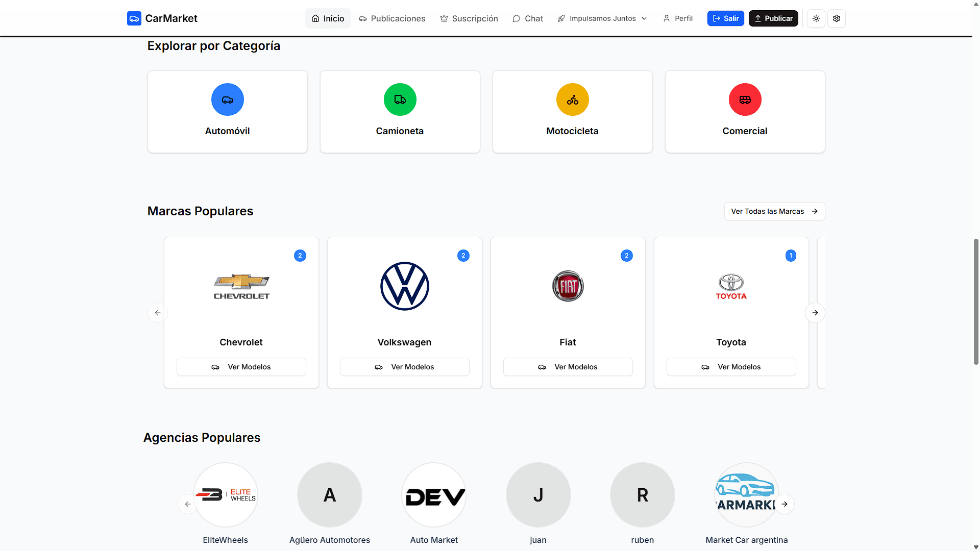Toggle the light theme sun icon

click(x=816, y=18)
